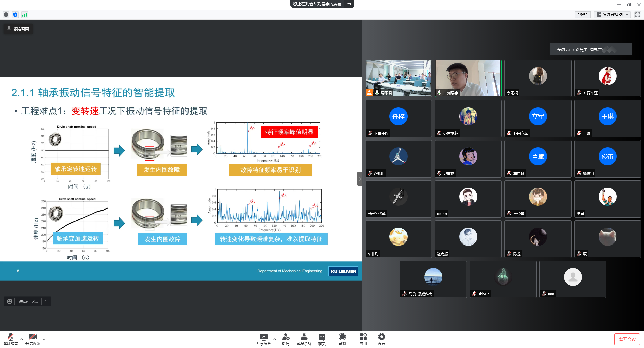Turn on the camera (开启视频)

point(33,337)
